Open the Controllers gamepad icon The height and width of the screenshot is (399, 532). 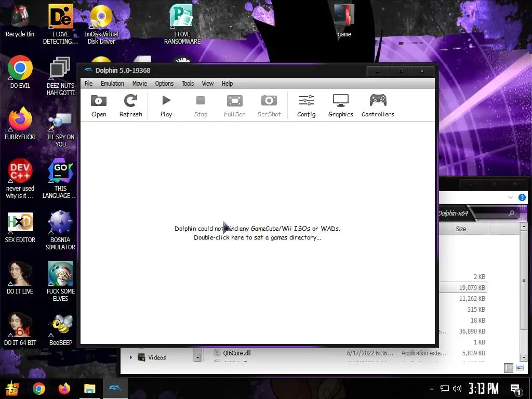tap(378, 105)
